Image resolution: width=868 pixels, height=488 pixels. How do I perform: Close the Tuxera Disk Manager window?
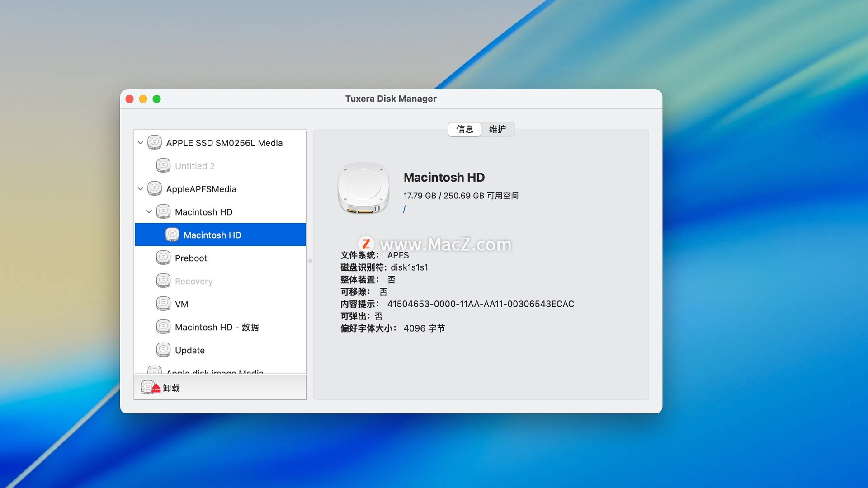(130, 99)
